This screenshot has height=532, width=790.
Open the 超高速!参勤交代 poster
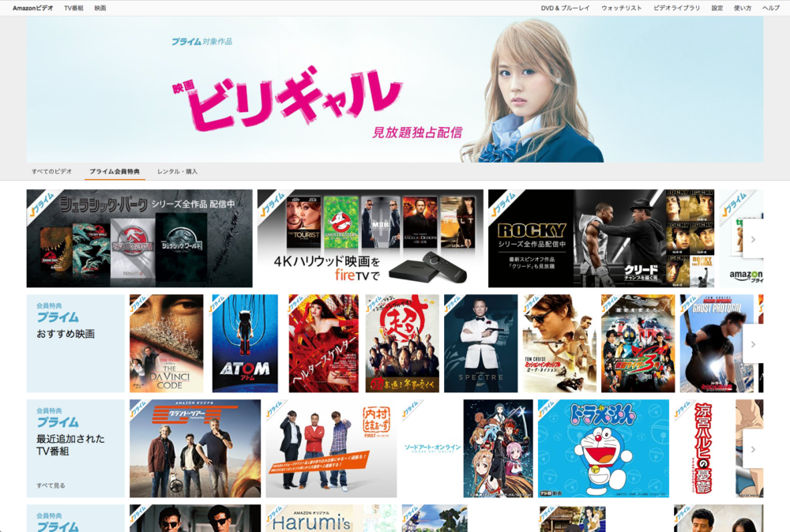402,343
